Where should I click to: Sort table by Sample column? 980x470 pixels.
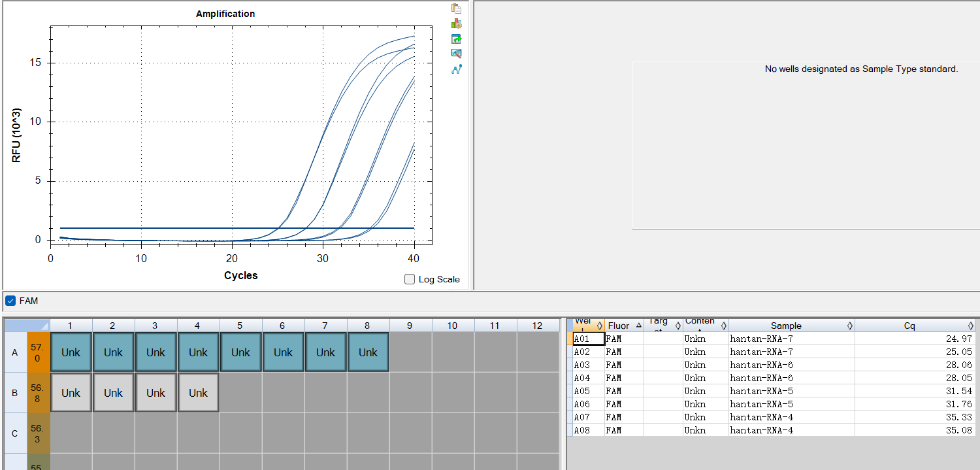point(792,326)
